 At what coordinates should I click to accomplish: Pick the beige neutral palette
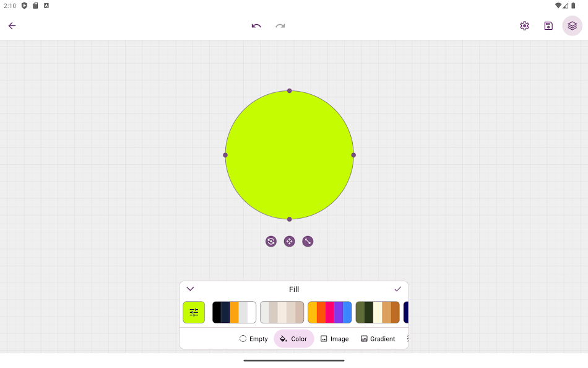282,312
